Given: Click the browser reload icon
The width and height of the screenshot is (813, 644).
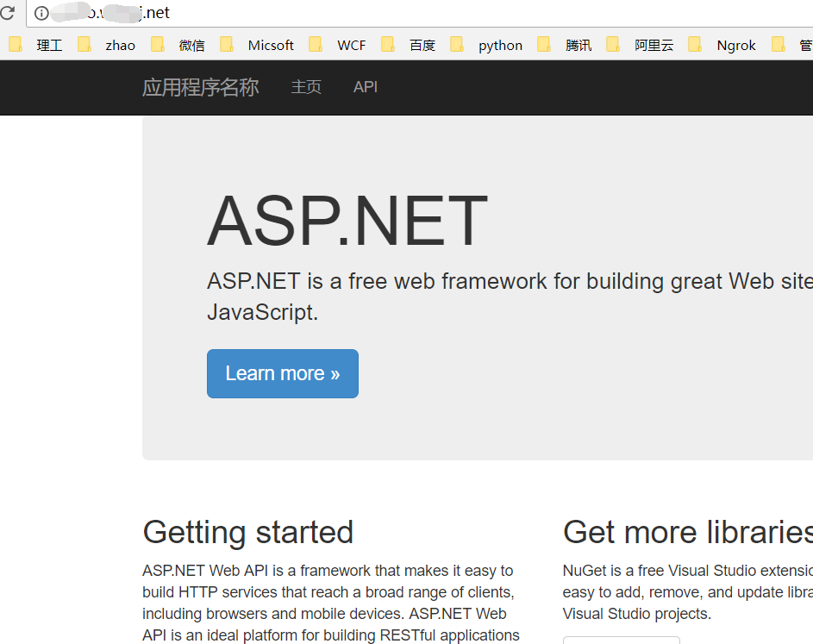Looking at the screenshot, I should click(7, 12).
